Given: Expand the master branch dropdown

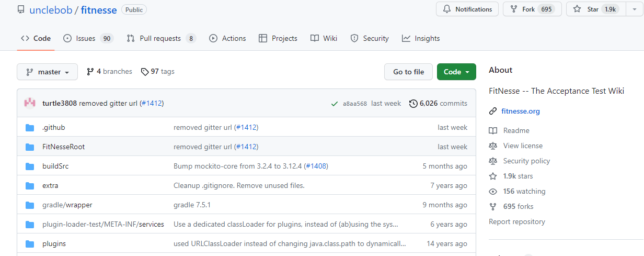Looking at the screenshot, I should click(x=47, y=72).
